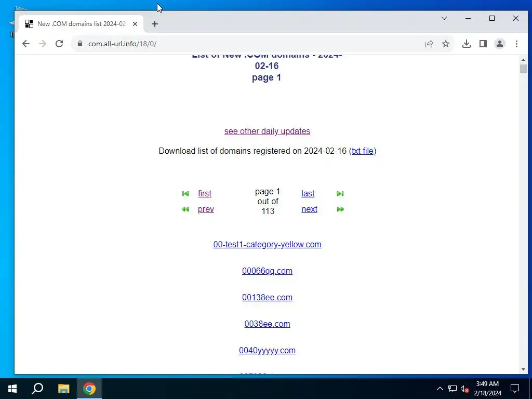Click scrollbar up arrow
This screenshot has height=399, width=532.
[523, 60]
